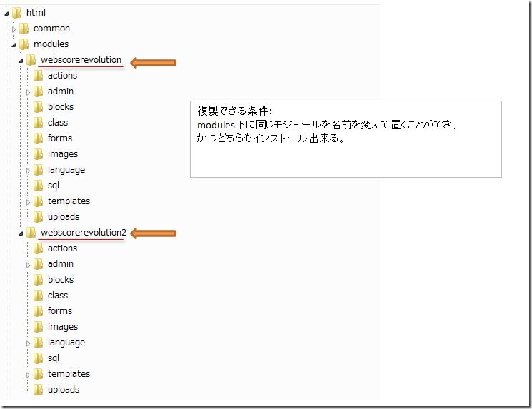Collapse the webscorerevolution folder node
Screen dimensions: 532x409
(21, 61)
